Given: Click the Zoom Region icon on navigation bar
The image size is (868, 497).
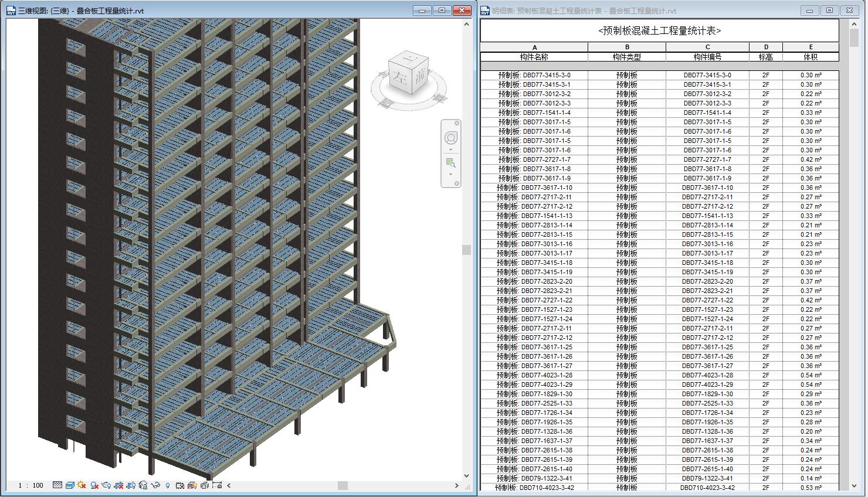Looking at the screenshot, I should [x=450, y=162].
